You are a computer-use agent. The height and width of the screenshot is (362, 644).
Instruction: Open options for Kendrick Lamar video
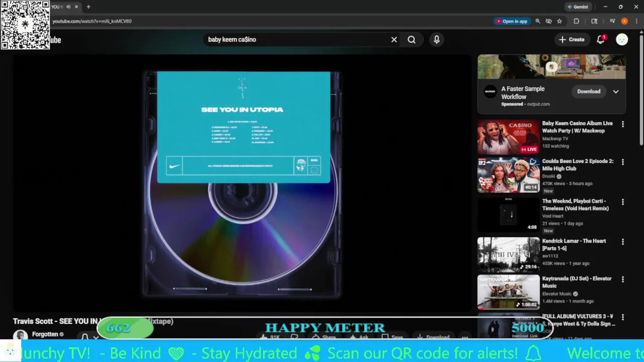pyautogui.click(x=623, y=242)
